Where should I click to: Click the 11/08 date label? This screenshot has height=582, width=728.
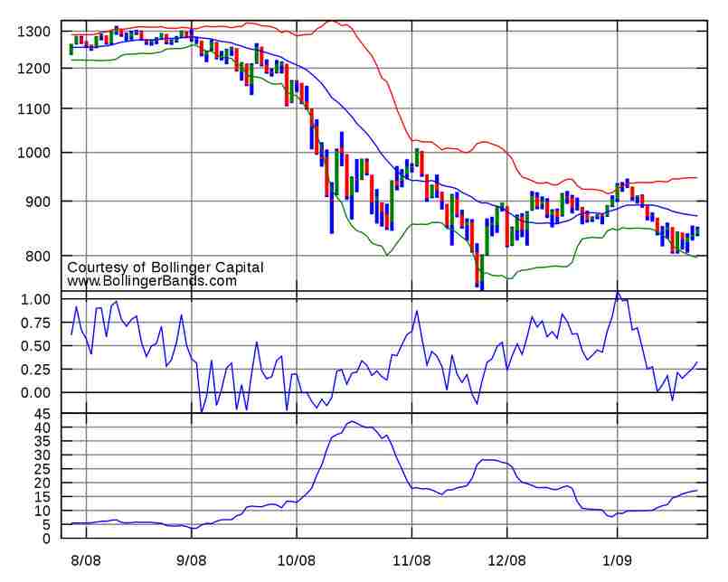click(411, 560)
